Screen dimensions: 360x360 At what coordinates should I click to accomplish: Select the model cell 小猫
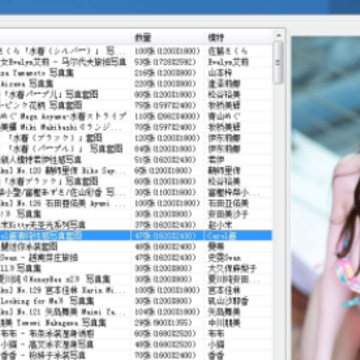(216, 344)
